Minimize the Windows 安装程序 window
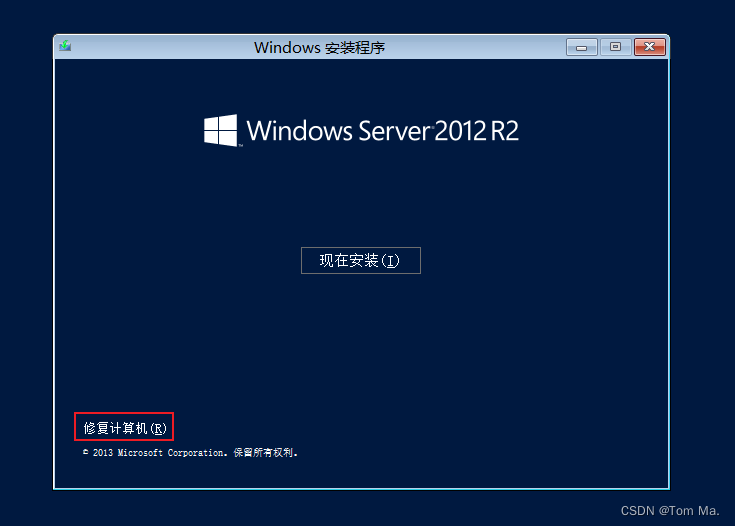This screenshot has width=735, height=526. (581, 47)
